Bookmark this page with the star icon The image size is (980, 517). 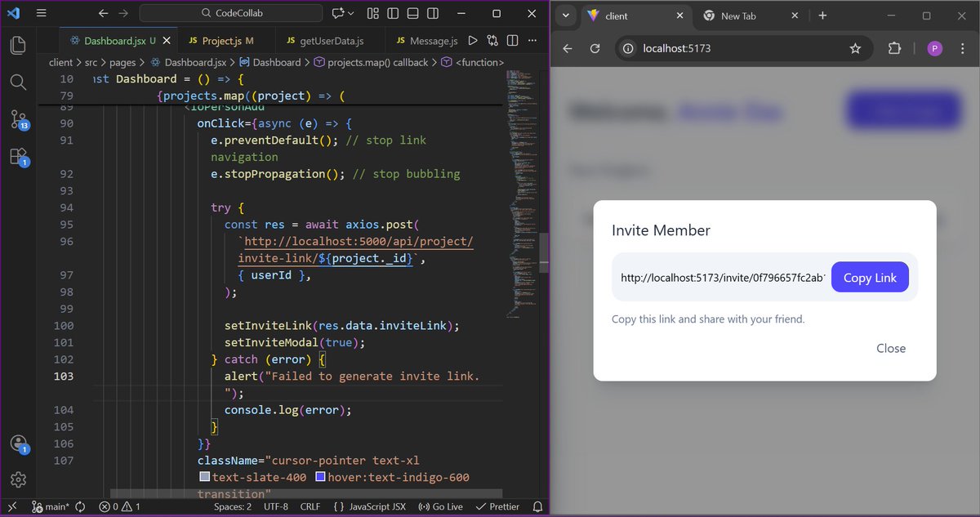(x=855, y=49)
